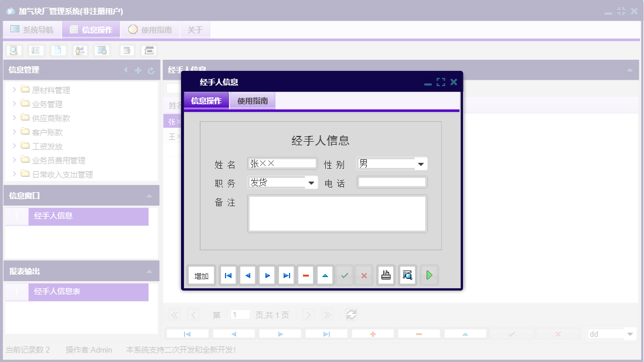Jump to the first record in 经手人信息 dialog
This screenshot has height=362, width=644.
click(x=227, y=275)
